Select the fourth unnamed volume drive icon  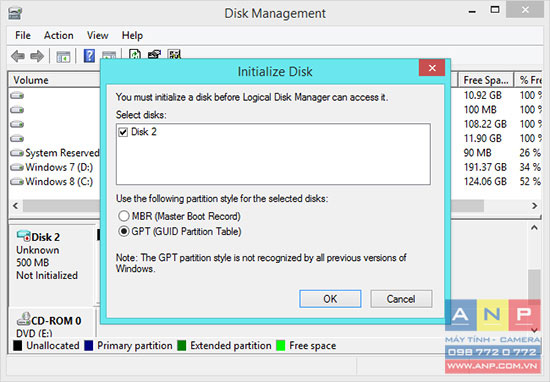17,139
